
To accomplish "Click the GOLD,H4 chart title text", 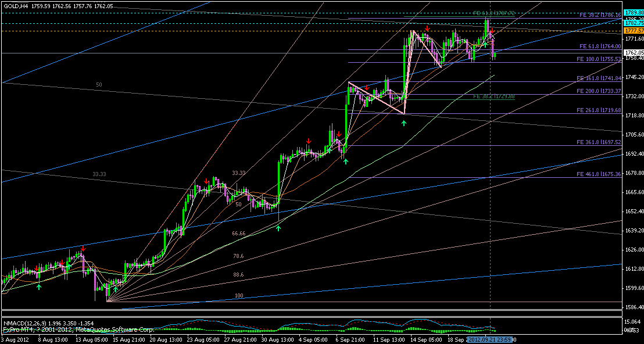I will click(x=15, y=6).
